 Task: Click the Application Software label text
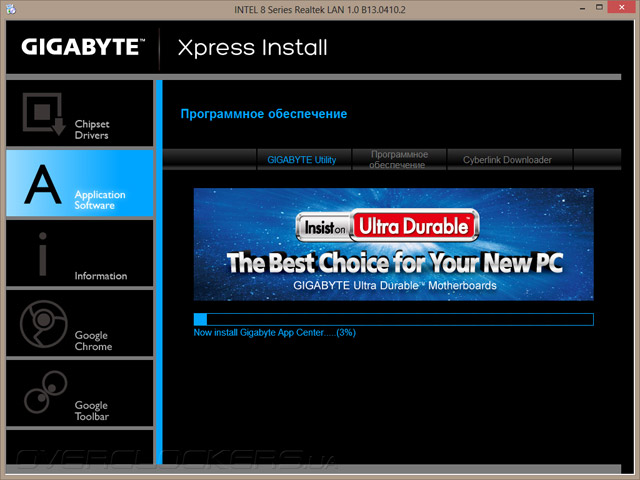tap(100, 200)
